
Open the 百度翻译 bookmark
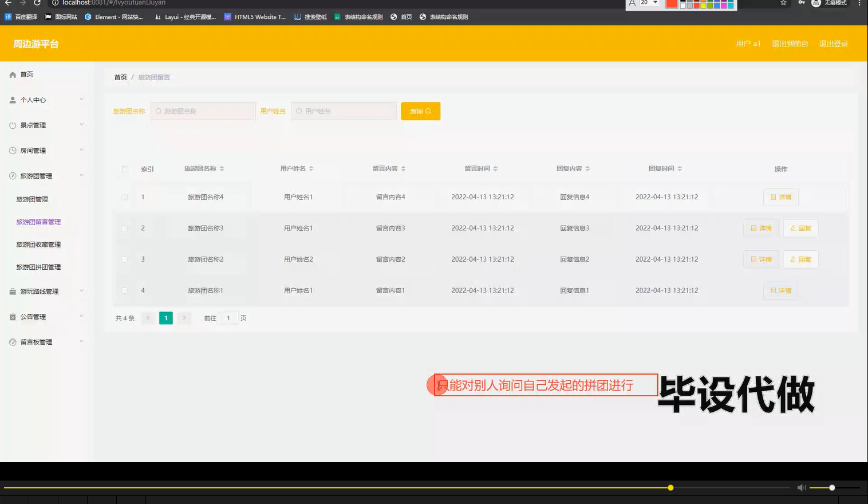[21, 17]
